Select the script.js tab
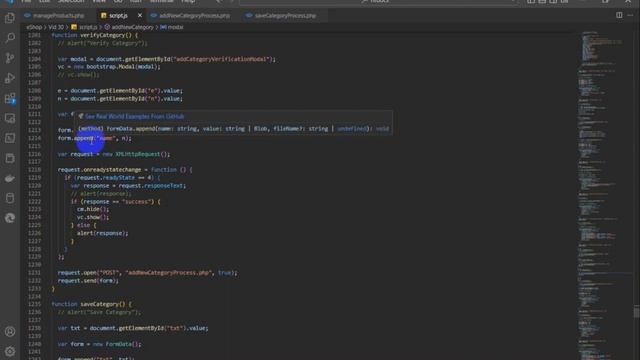 118,16
